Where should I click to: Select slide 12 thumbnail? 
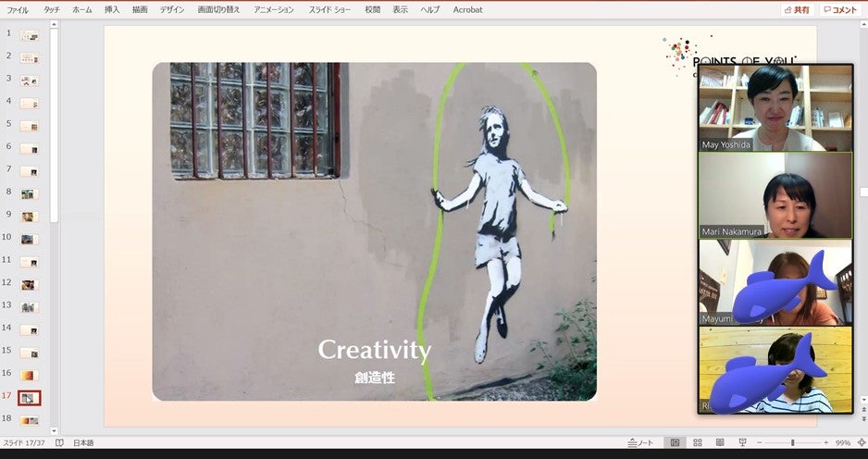[30, 285]
